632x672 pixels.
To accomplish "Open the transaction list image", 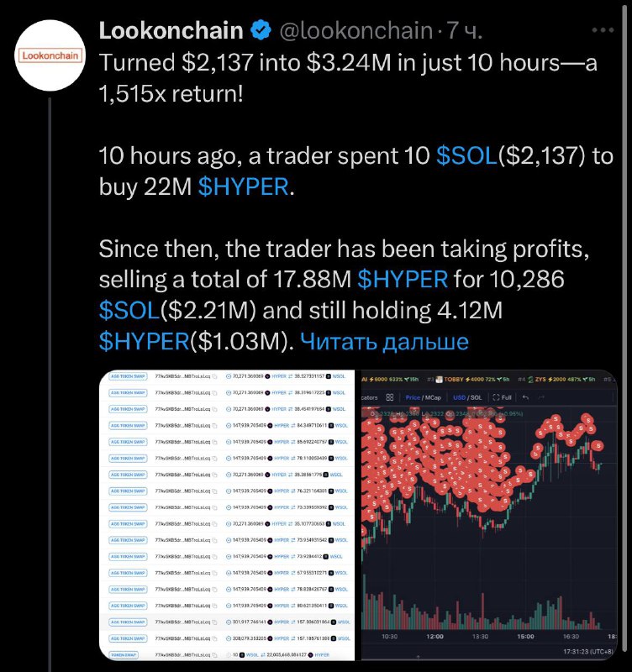I will click(x=227, y=515).
